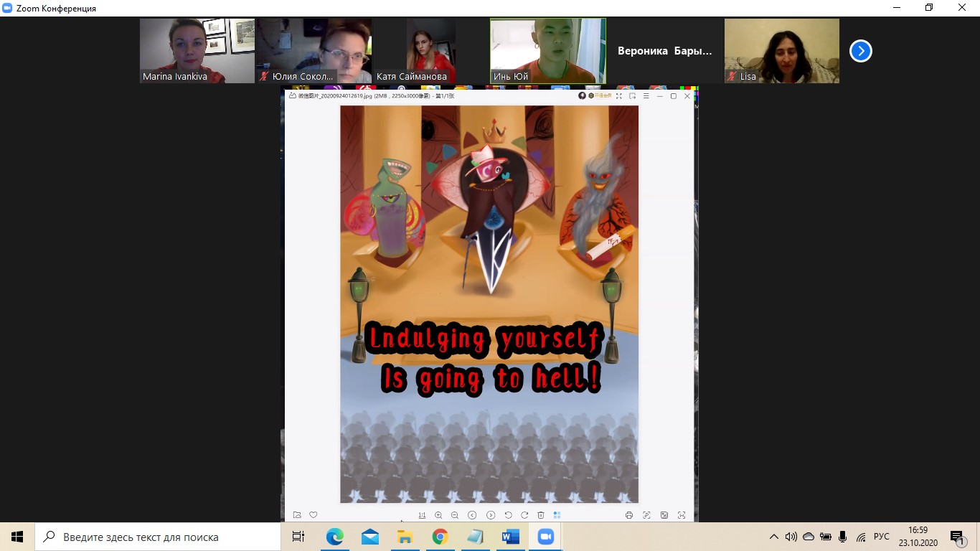Click the shared poster image
Viewport: 980px width, 551px height.
(489, 304)
